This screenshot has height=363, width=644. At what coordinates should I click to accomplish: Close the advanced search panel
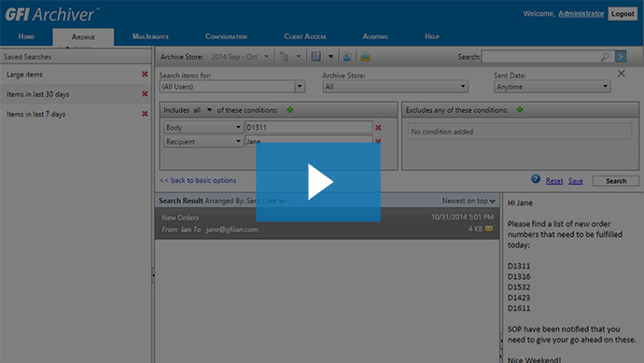621,74
